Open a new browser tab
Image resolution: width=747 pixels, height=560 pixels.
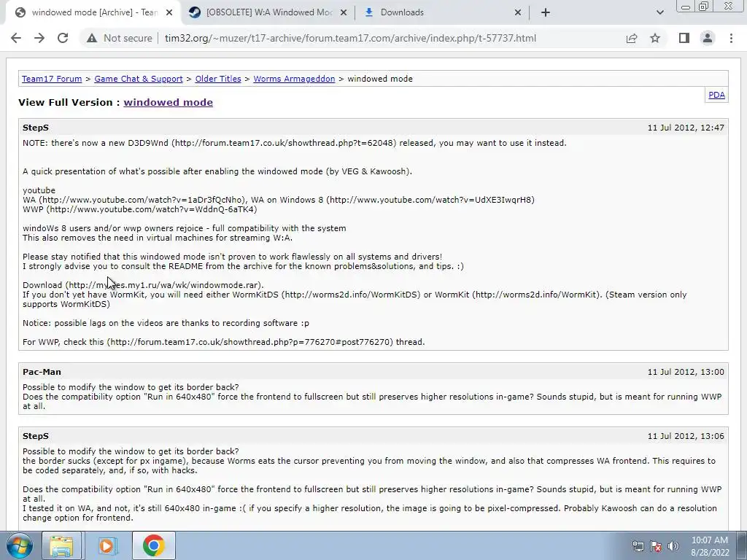[546, 12]
